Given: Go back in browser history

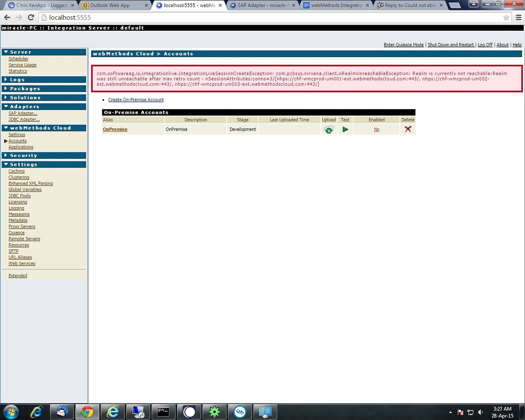Looking at the screenshot, I should pos(7,18).
